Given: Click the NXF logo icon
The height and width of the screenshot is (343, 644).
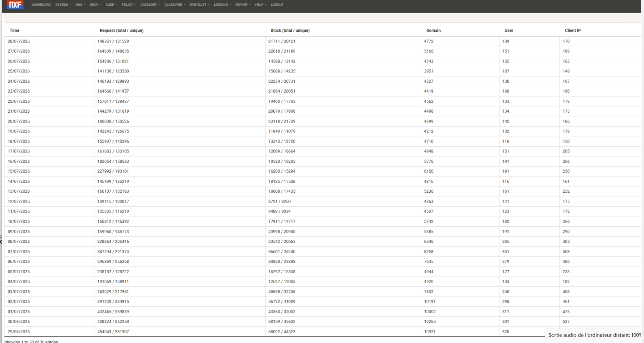Looking at the screenshot, I should 15,5.
